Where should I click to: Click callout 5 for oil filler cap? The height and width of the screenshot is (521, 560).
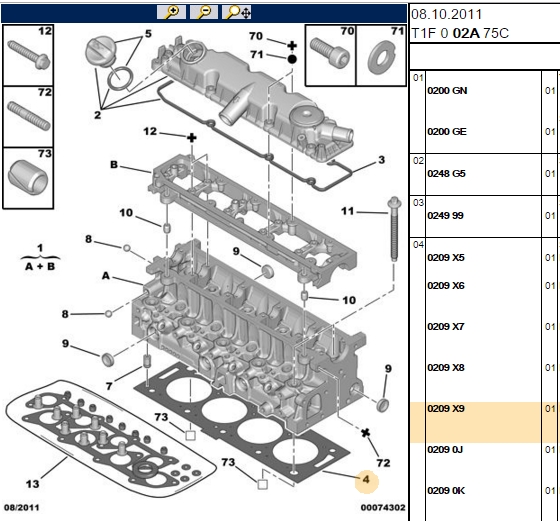point(148,34)
